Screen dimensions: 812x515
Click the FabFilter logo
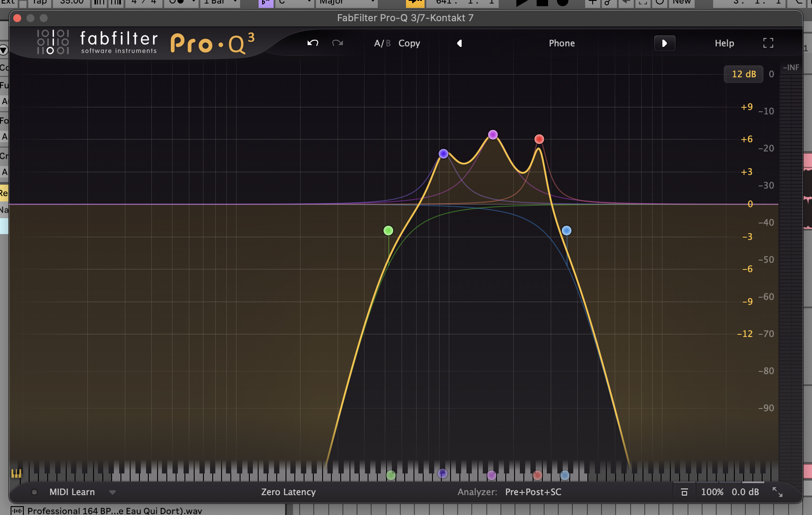pyautogui.click(x=97, y=42)
